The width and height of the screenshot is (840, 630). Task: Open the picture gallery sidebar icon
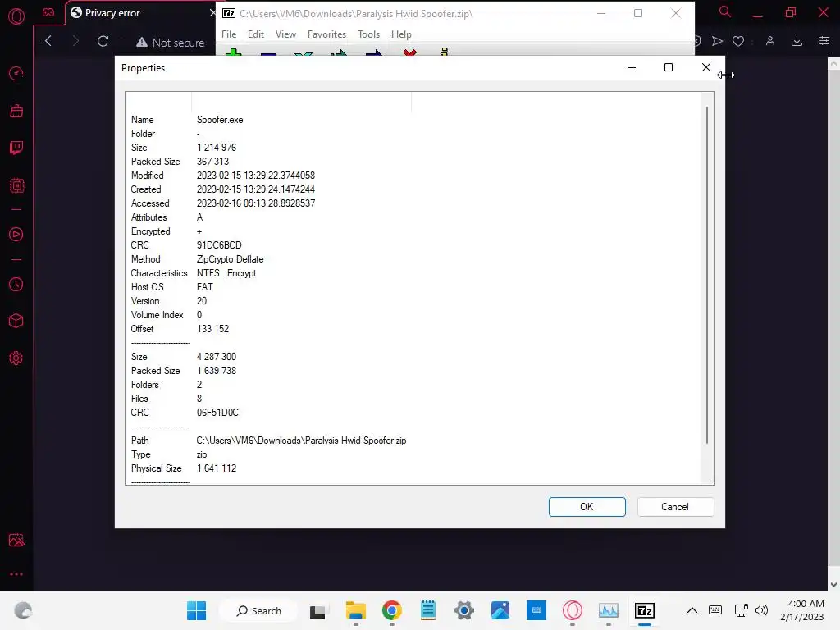(16, 540)
